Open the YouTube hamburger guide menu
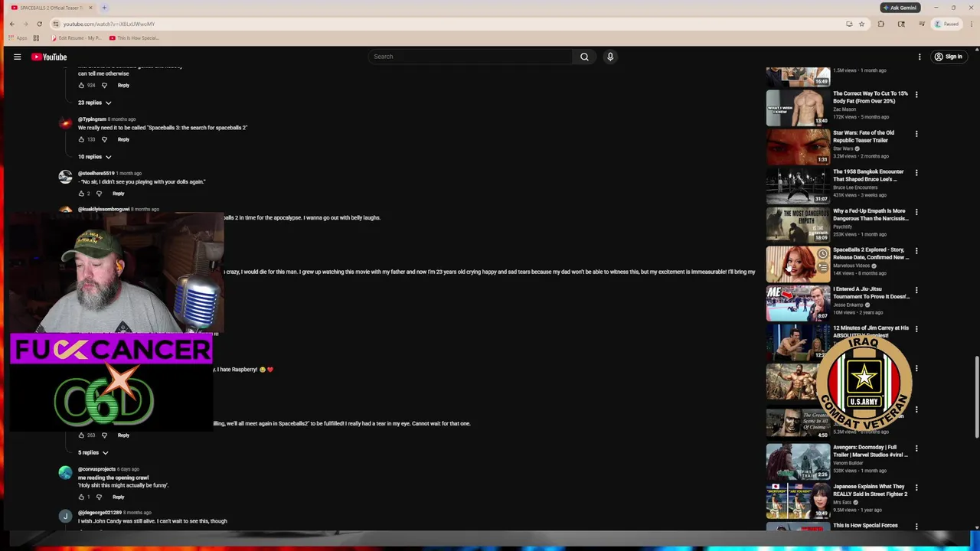The height and width of the screenshot is (551, 980). pos(17,57)
